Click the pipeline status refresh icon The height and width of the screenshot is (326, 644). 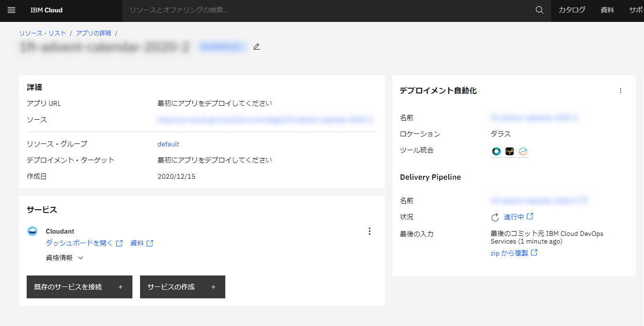[x=495, y=217]
